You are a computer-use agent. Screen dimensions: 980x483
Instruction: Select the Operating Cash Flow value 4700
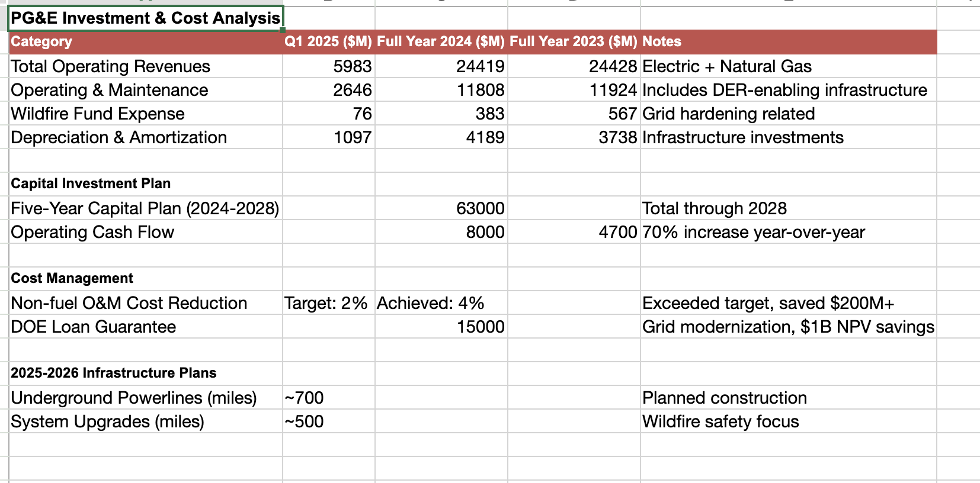[x=618, y=232]
